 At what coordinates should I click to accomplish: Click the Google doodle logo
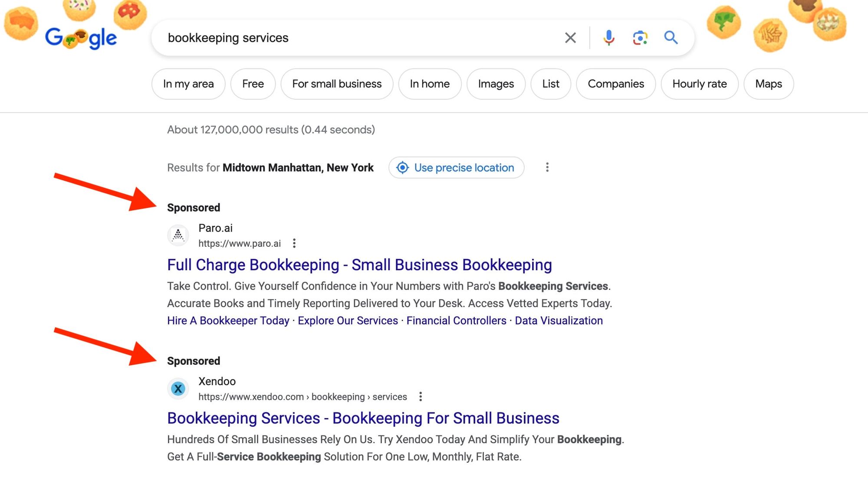80,38
